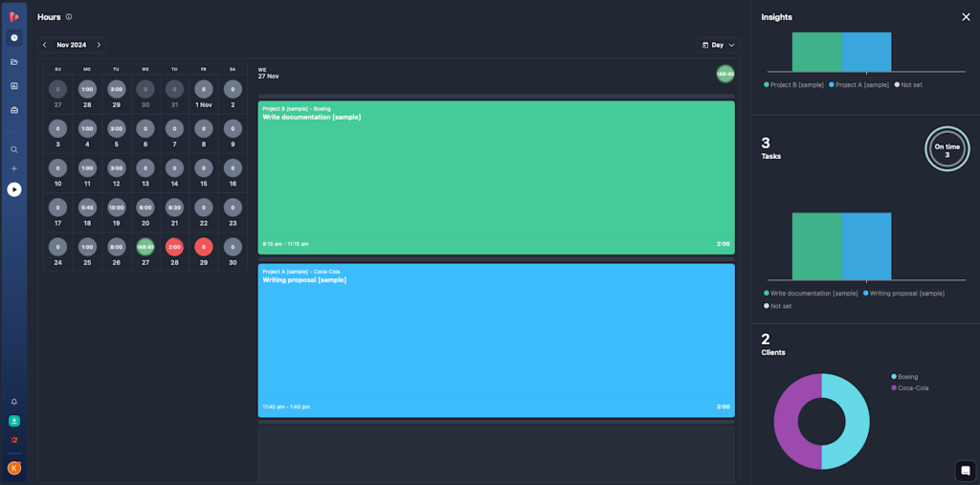Screen dimensions: 980x485
Task: Click the cyan Boeing donut segment
Action: point(857,421)
